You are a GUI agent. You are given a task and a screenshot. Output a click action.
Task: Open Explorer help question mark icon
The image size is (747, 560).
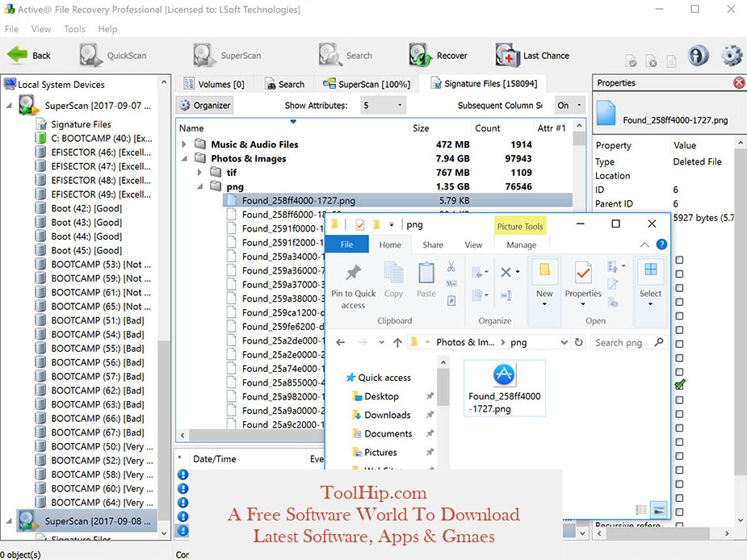click(661, 244)
